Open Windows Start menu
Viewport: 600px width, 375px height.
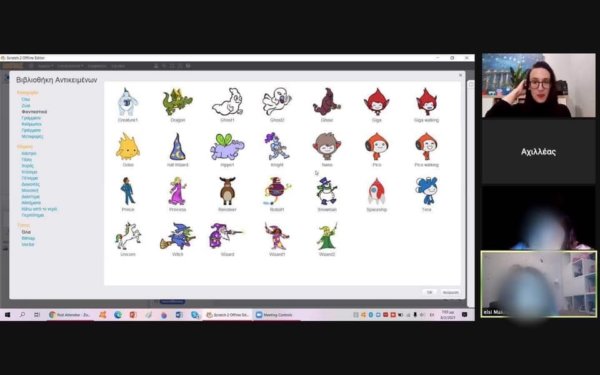pyautogui.click(x=7, y=315)
